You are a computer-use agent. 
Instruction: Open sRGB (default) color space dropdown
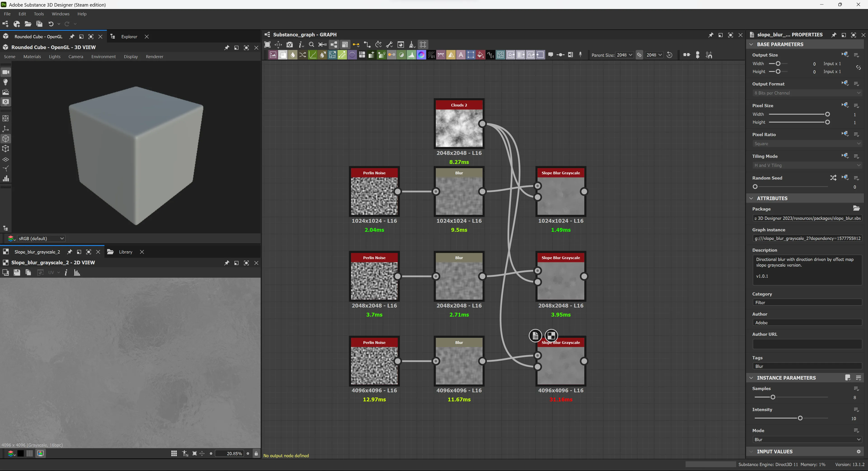(x=41, y=238)
